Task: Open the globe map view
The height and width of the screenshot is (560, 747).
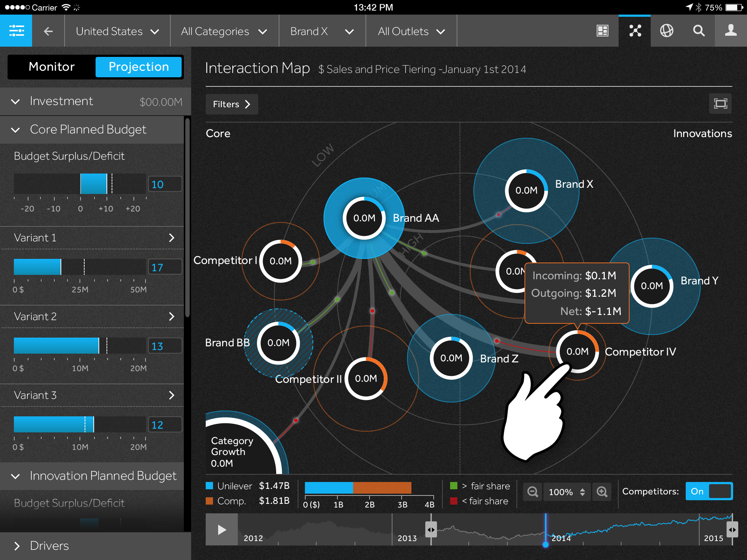Action: (666, 31)
